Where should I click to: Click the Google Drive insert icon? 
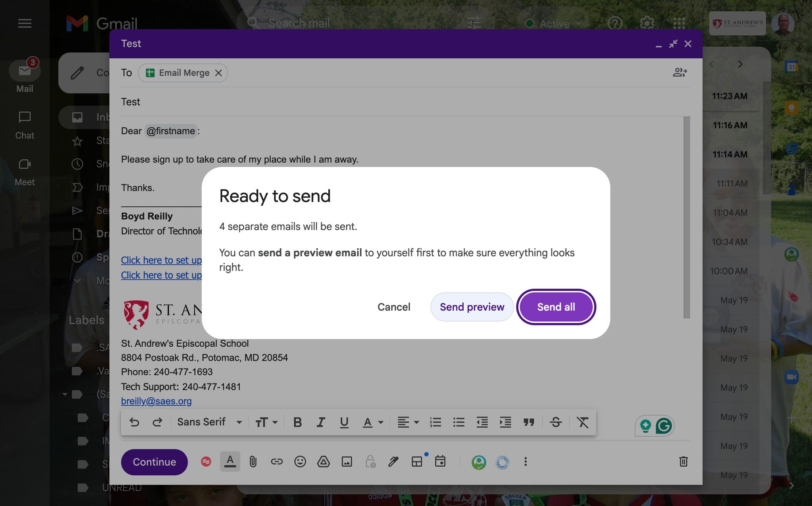[x=323, y=462]
